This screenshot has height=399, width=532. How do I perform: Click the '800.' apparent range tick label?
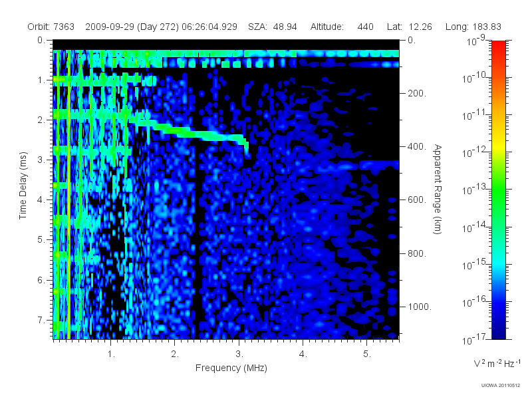417,253
